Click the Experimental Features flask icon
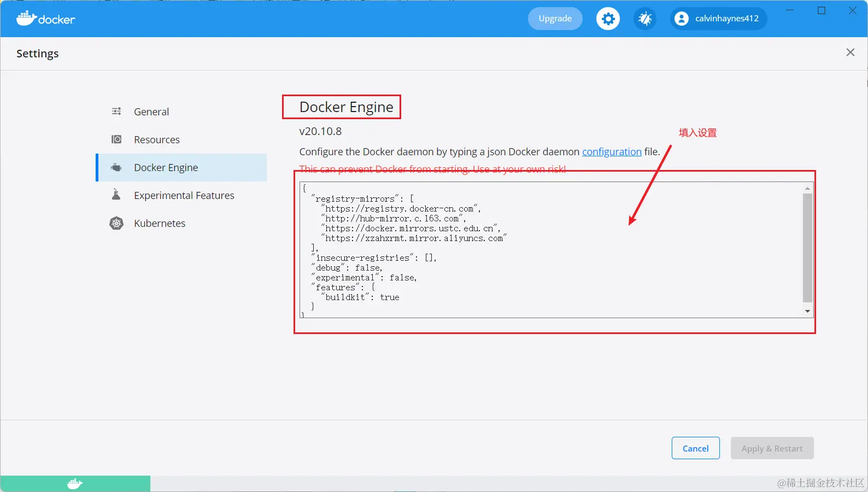868x492 pixels. point(116,195)
